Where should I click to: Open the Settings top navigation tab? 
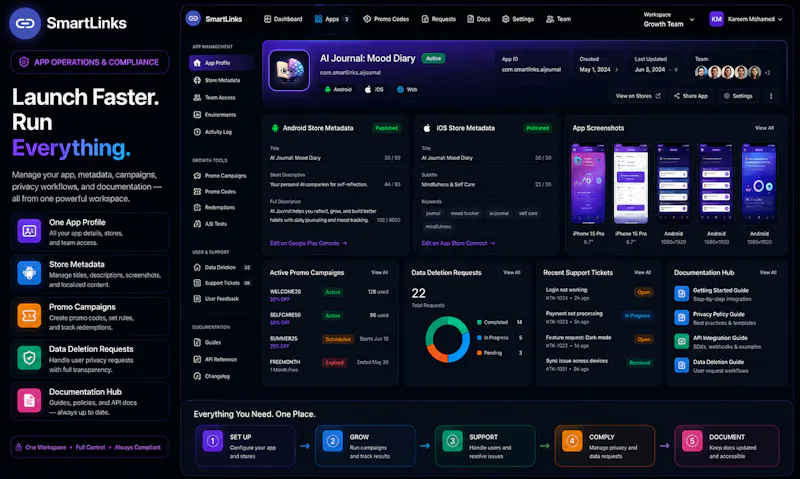(518, 19)
